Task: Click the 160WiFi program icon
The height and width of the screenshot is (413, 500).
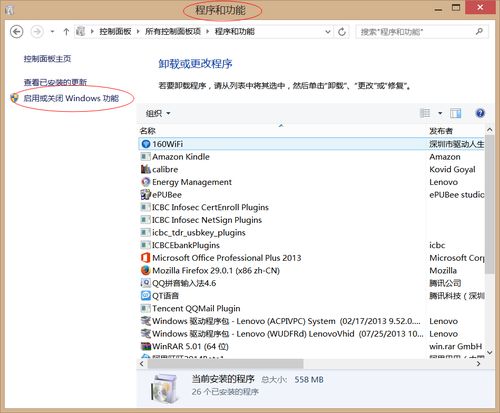Action: (x=146, y=144)
